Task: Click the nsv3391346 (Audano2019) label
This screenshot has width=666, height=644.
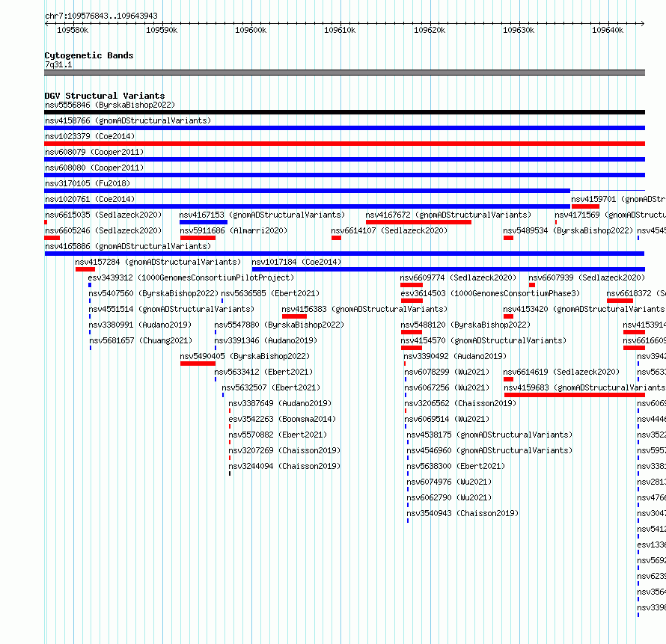Action: [x=266, y=340]
